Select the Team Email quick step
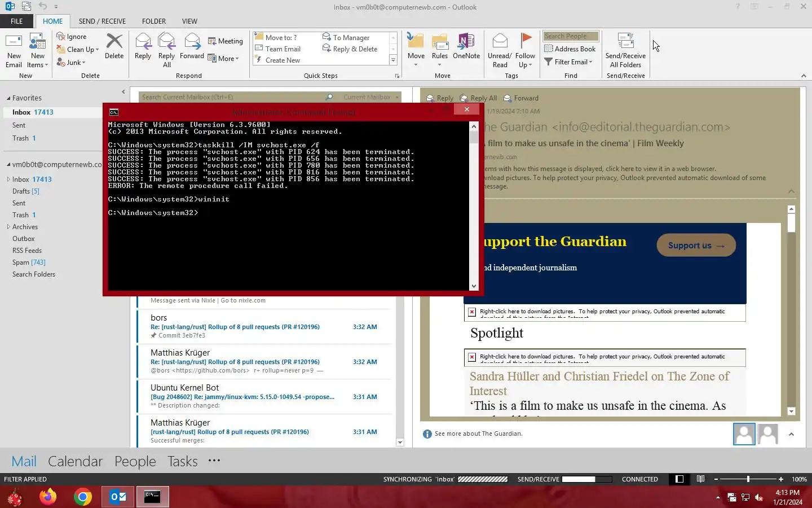Image resolution: width=812 pixels, height=508 pixels. (277, 49)
